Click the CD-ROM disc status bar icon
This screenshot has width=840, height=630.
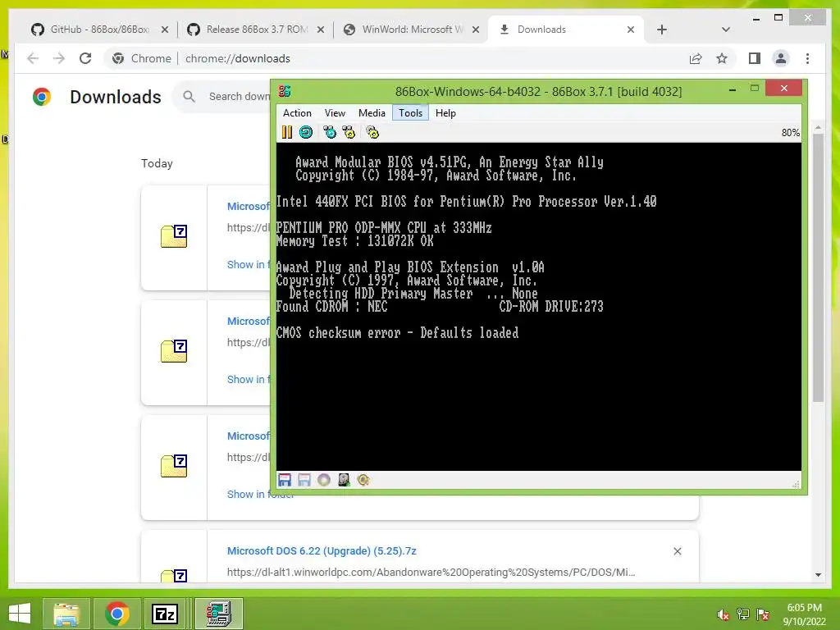coord(323,480)
